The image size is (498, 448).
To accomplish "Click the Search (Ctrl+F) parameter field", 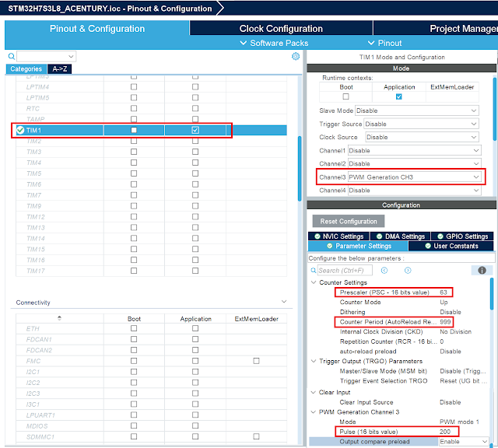I will click(x=345, y=271).
